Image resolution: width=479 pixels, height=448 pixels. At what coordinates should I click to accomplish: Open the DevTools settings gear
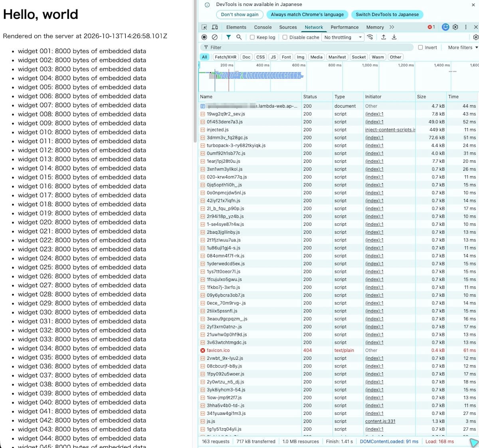click(x=455, y=27)
